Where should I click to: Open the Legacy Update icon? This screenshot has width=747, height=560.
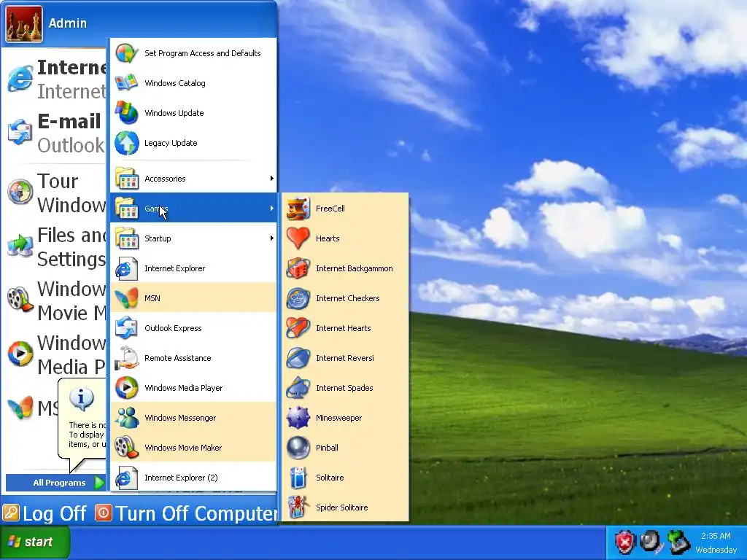point(127,143)
